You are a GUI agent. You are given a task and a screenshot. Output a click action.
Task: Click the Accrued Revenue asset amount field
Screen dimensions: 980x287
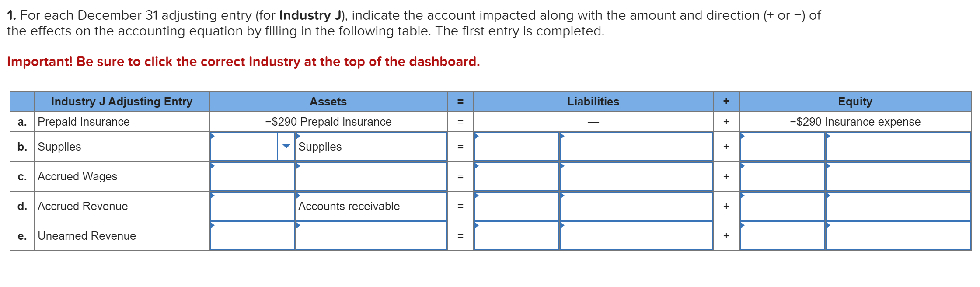point(252,206)
